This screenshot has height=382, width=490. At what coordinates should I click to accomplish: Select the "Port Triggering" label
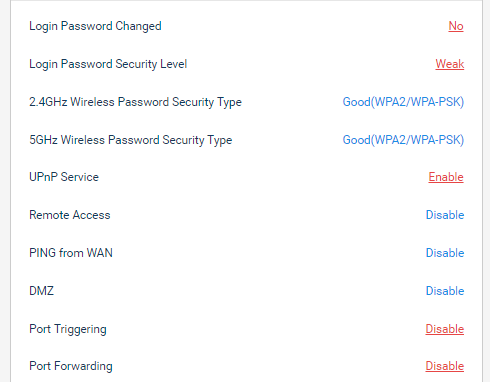[x=68, y=330]
